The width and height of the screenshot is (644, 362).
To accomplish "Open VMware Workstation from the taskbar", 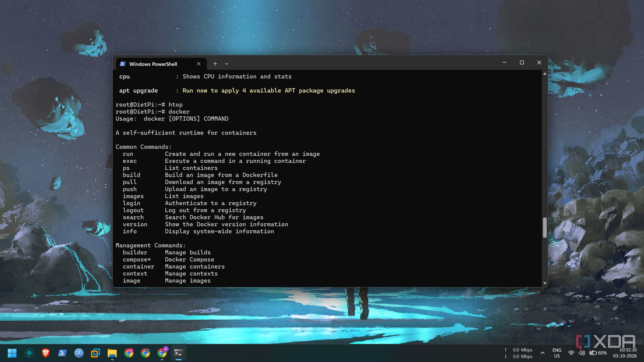I will tap(95, 353).
